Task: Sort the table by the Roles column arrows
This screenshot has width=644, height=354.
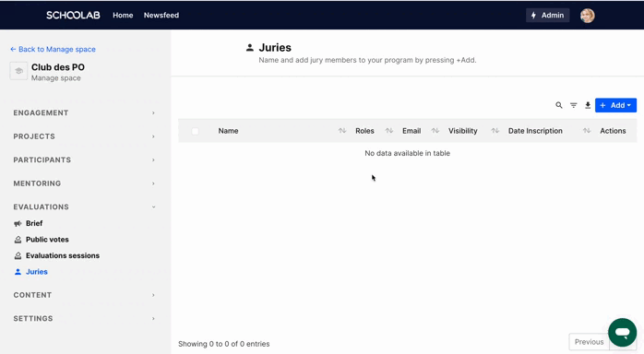Action: coord(388,131)
